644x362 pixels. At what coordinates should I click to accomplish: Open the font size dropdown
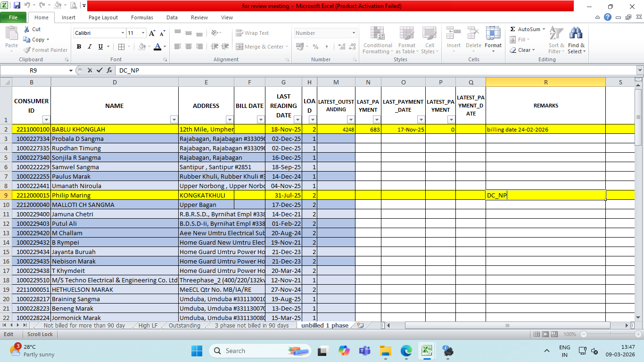coord(143,33)
